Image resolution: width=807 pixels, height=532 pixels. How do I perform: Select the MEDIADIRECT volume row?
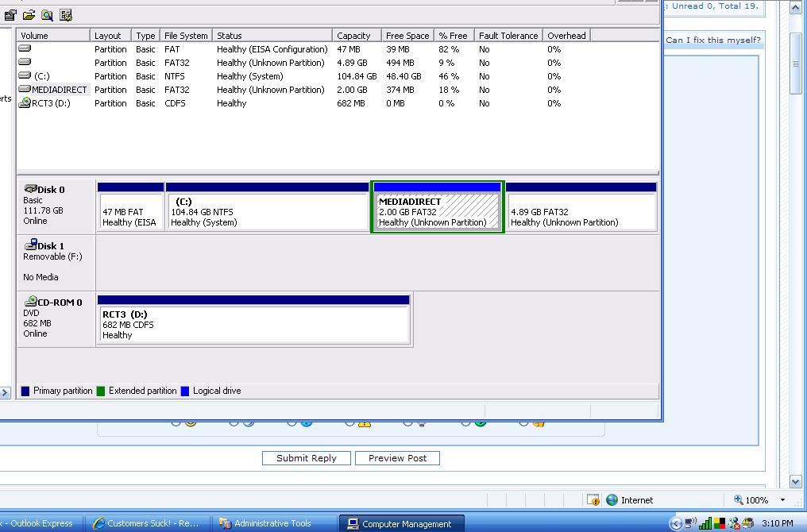(59, 90)
